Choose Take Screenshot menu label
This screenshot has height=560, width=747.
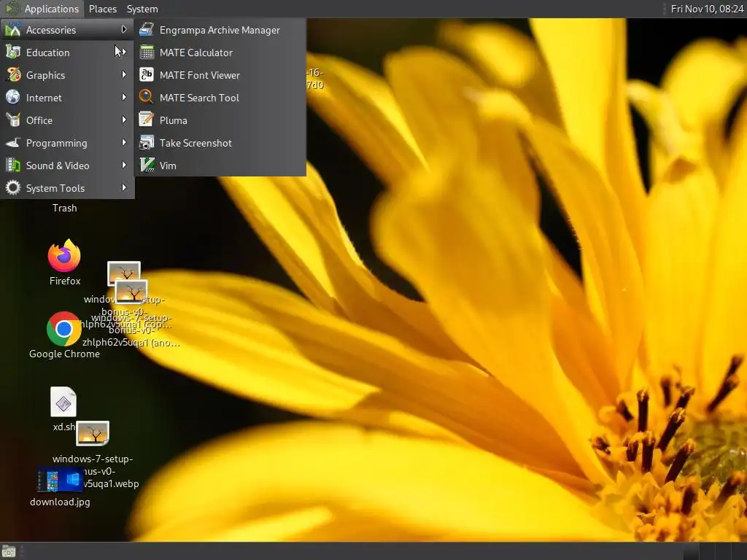pyautogui.click(x=196, y=143)
